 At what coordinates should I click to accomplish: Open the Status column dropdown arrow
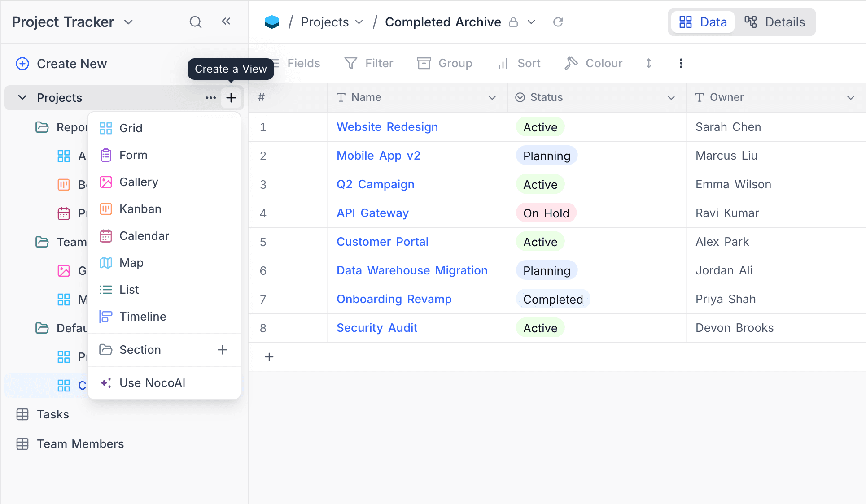click(671, 98)
